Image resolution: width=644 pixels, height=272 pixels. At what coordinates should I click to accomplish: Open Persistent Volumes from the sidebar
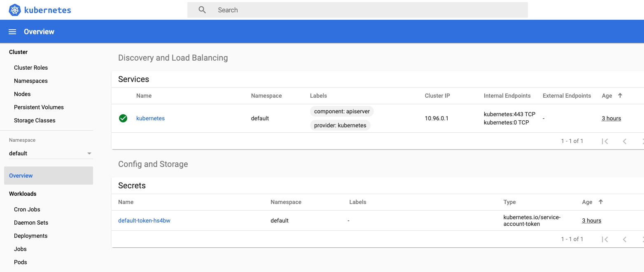click(39, 107)
